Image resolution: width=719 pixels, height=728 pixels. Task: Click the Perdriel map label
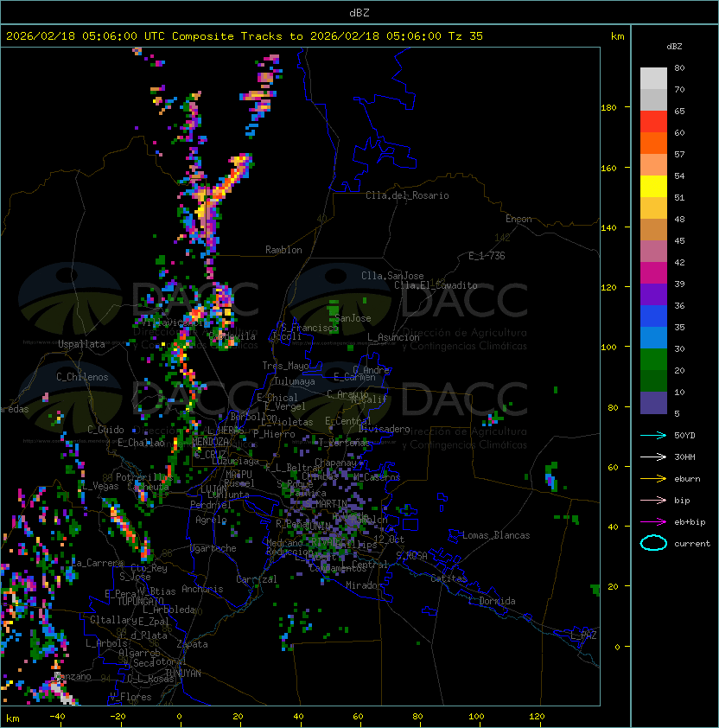[x=210, y=505]
